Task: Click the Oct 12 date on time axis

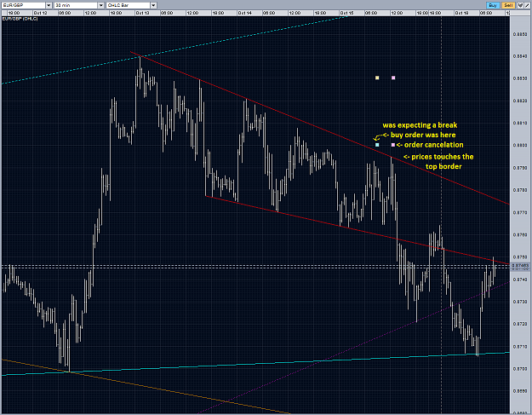Action: click(x=40, y=13)
